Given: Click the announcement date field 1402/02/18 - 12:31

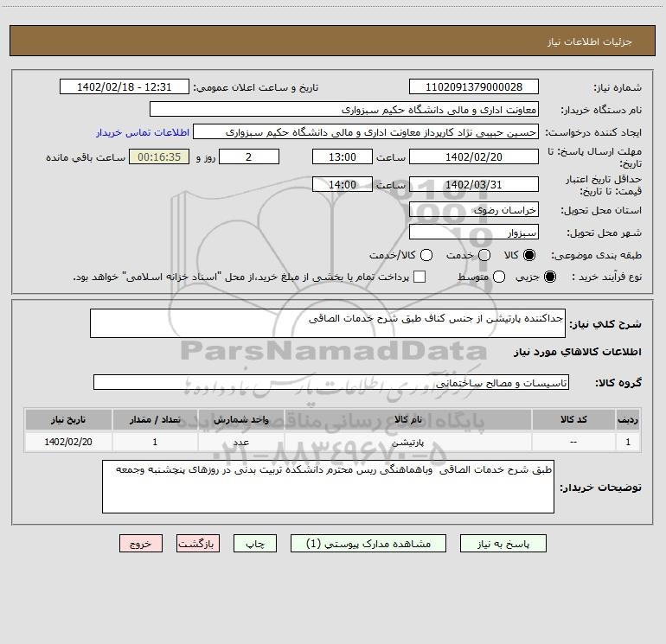Looking at the screenshot, I should [x=125, y=87].
